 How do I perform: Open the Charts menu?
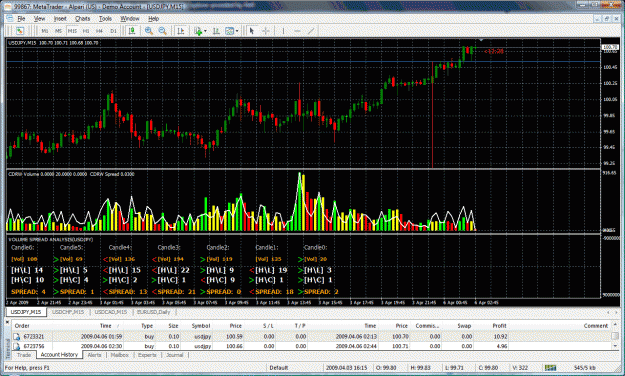click(83, 19)
